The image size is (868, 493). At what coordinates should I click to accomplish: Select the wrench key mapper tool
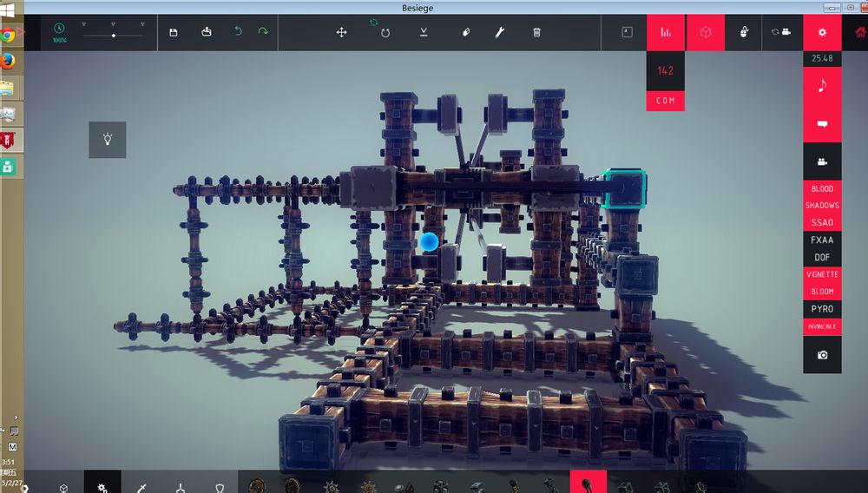point(499,32)
